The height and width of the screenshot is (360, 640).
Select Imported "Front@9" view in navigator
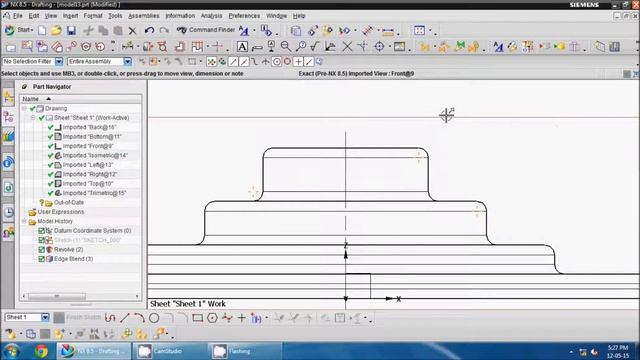click(x=88, y=146)
